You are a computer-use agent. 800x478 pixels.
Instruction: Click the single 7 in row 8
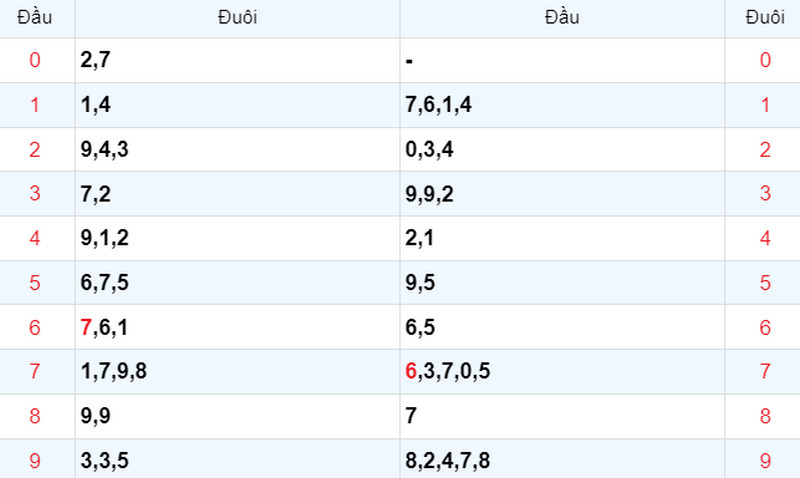point(411,416)
